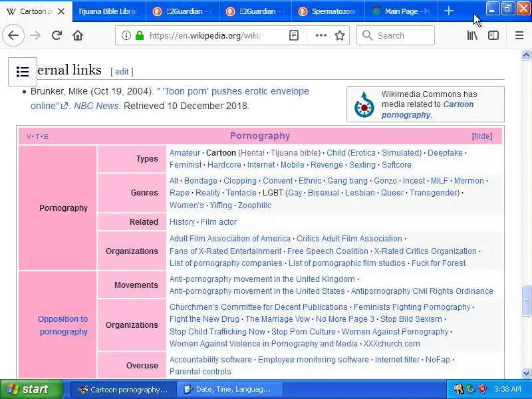Open The Marriage Vow link
The image size is (532, 399).
(x=277, y=319)
